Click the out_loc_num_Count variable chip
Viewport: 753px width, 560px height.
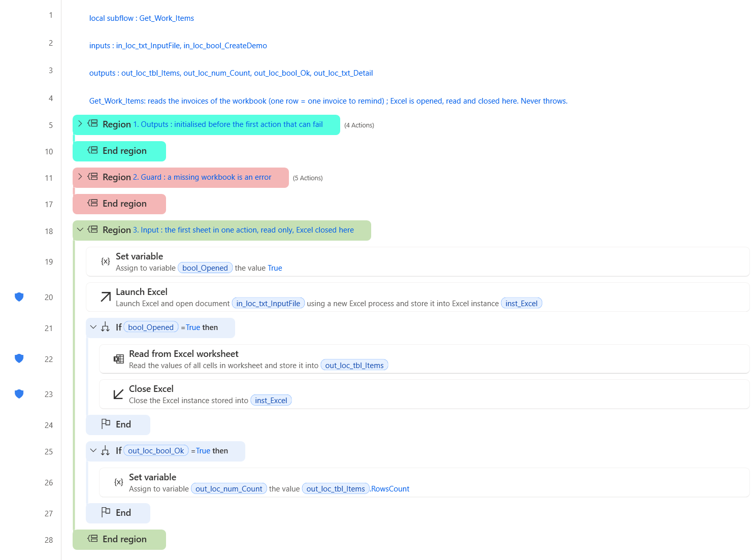coord(229,489)
